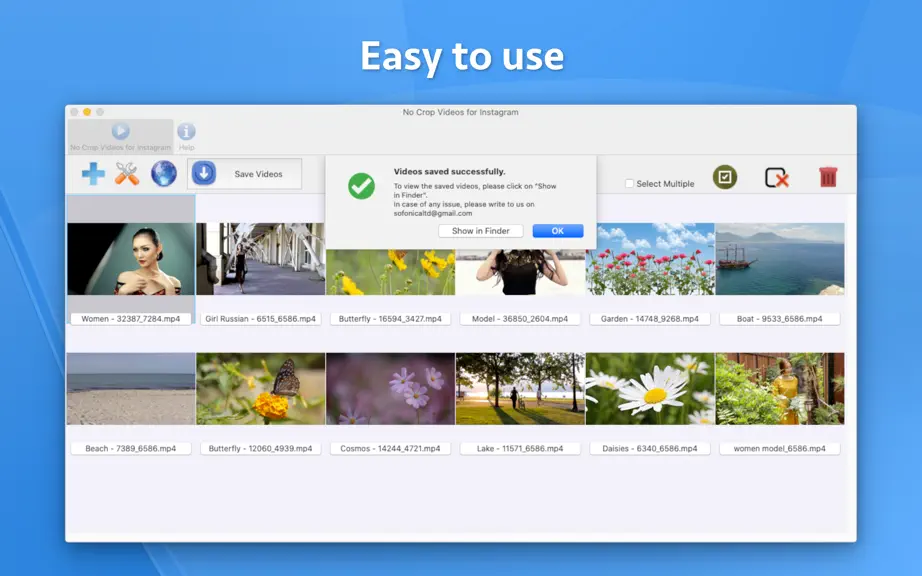The height and width of the screenshot is (576, 922).
Task: Click the Videos saved successfully heading
Action: pos(449,172)
